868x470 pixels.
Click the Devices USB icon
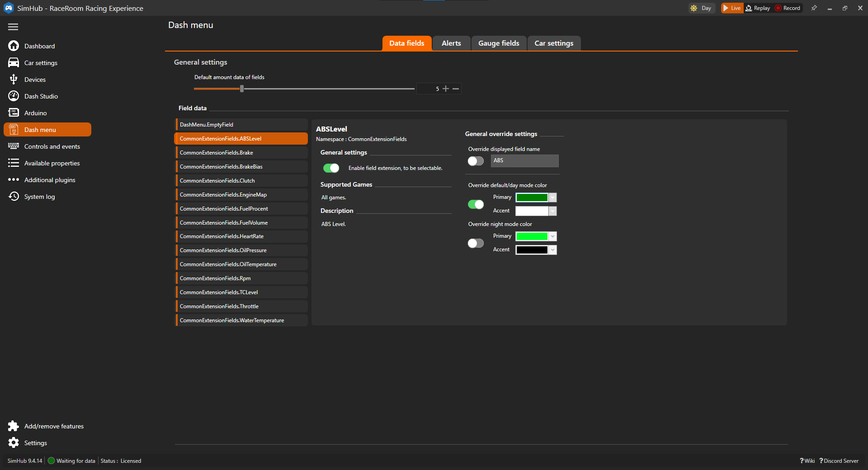tap(14, 80)
